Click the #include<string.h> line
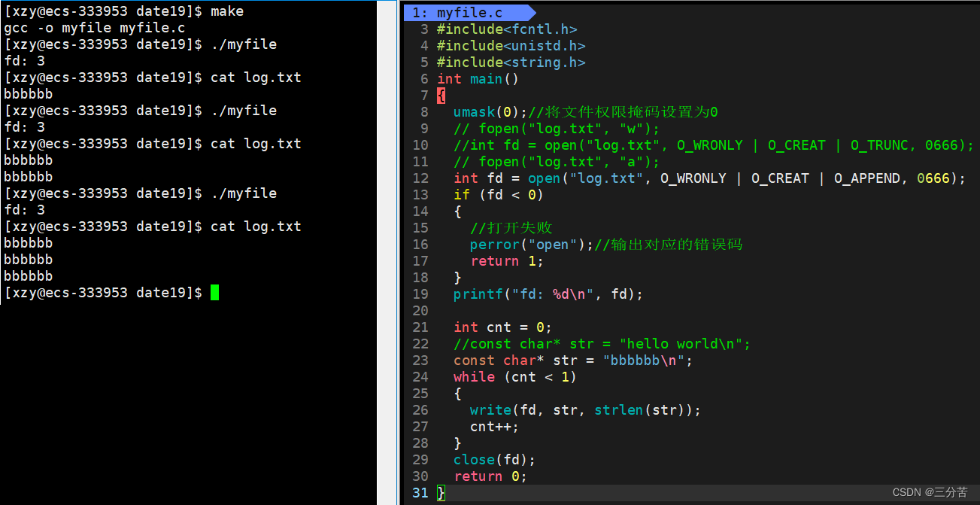 pos(511,62)
